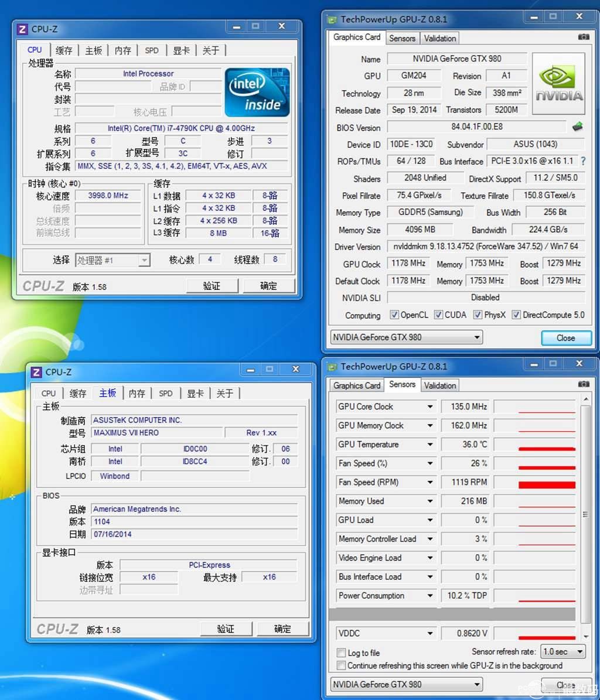The width and height of the screenshot is (600, 700).
Task: Click the 2048 Unified Shaders value
Action: pos(425,178)
